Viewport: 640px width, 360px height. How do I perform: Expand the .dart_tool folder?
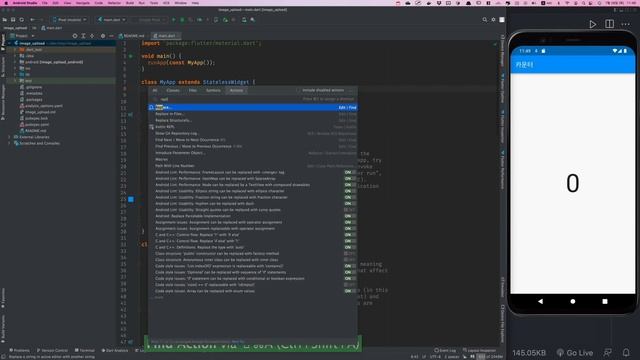point(16,49)
